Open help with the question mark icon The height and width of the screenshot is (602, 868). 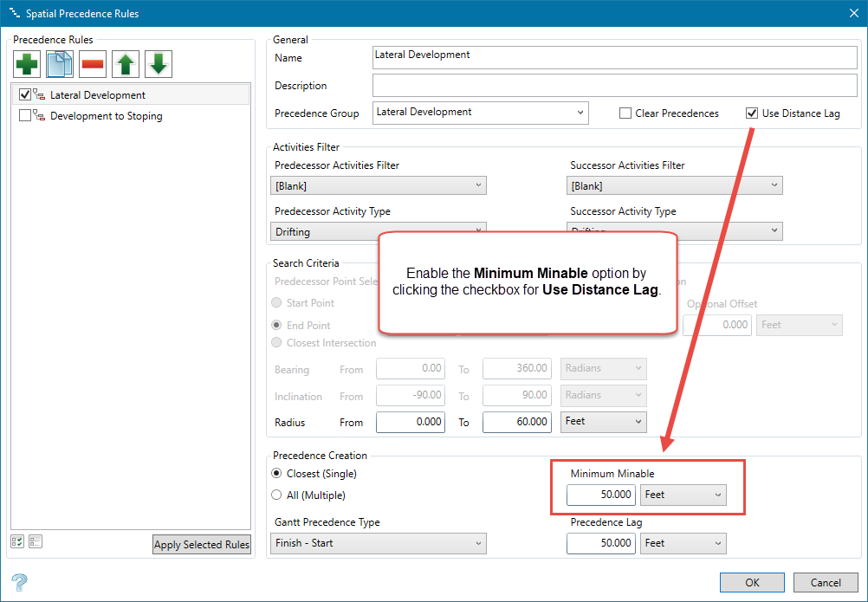(19, 582)
